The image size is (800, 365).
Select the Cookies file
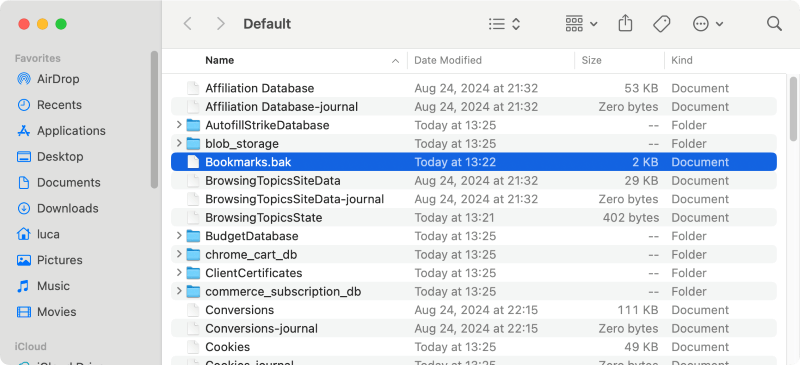pos(473,347)
